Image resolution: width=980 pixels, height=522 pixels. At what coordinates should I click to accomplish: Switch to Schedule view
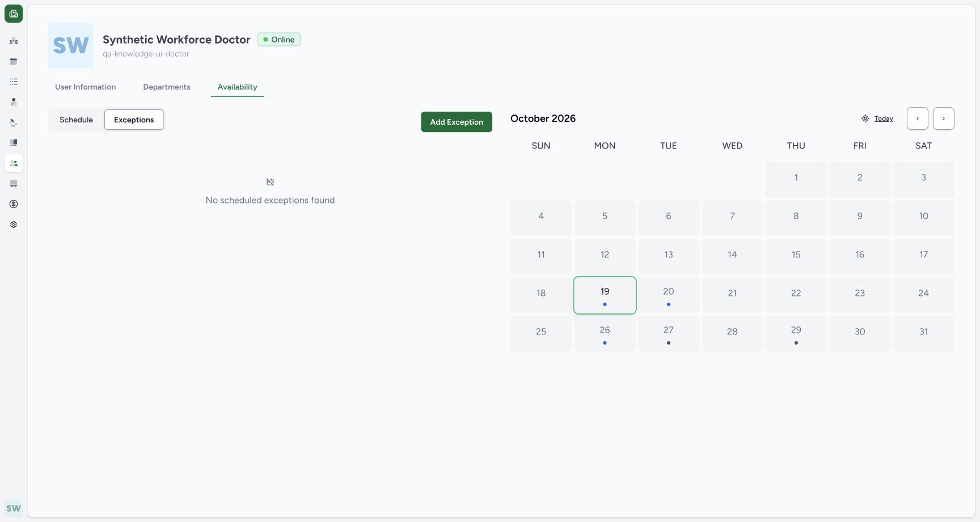click(x=76, y=120)
